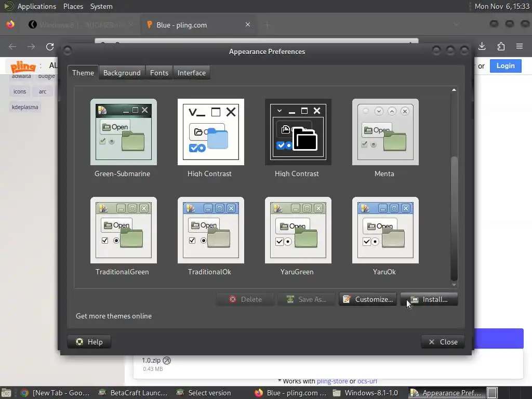Click the show desktop icon in taskbar
The height and width of the screenshot is (399, 532).
point(6,393)
